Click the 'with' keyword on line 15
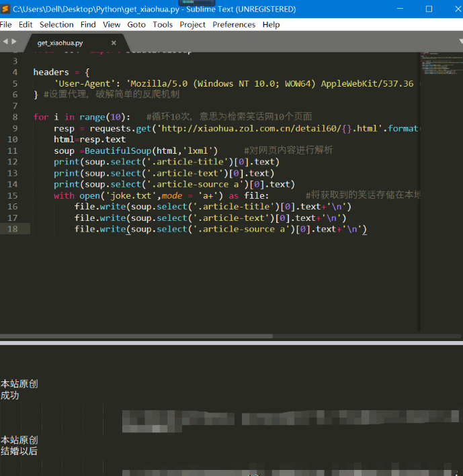Screen dimensions: 463x476 point(64,195)
